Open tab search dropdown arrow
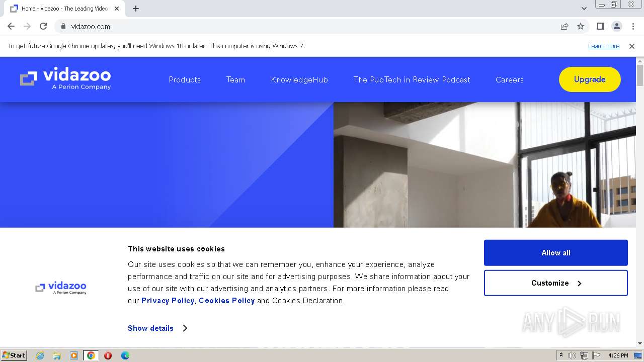The height and width of the screenshot is (362, 644). pyautogui.click(x=584, y=9)
